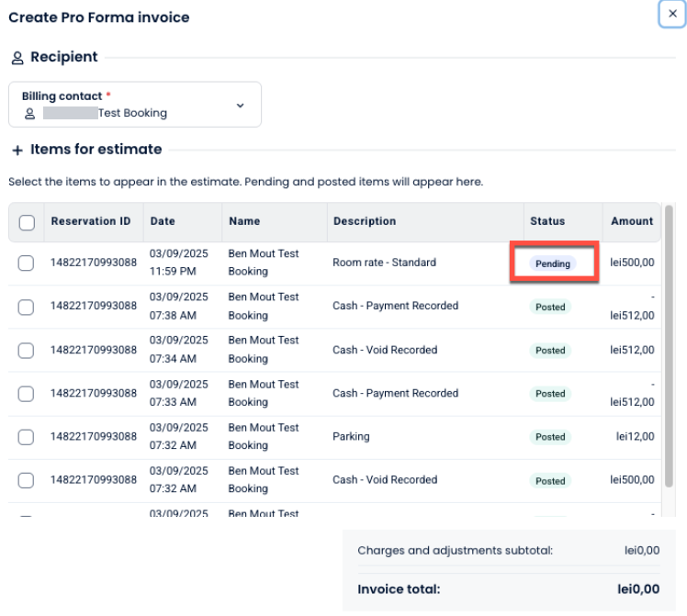Click the Invoice total amount lei0,00

638,589
